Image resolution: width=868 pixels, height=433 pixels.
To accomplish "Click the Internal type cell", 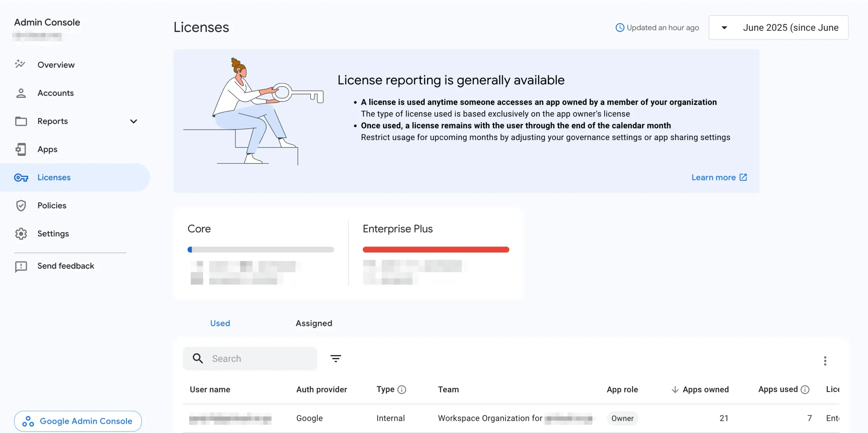I will (x=391, y=418).
